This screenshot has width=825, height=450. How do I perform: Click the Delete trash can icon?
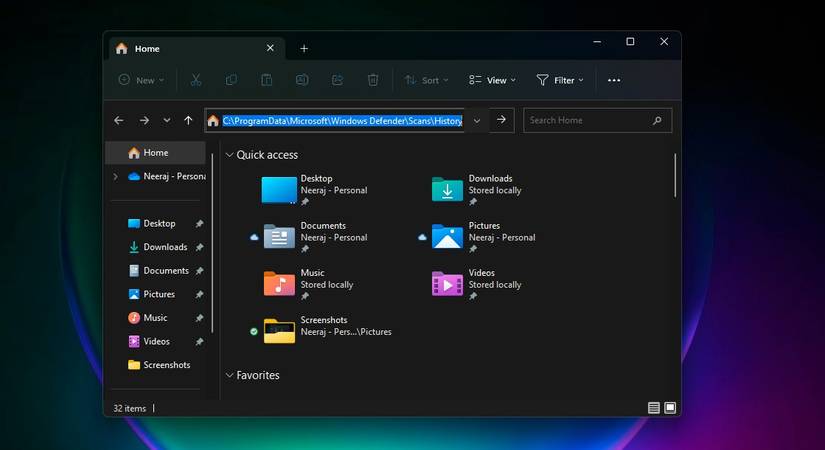[x=373, y=80]
